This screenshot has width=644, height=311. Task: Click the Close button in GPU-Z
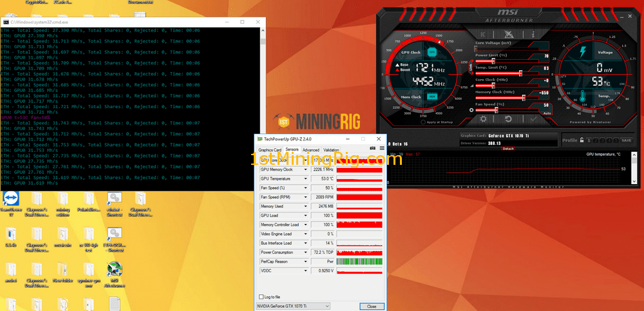pos(371,306)
